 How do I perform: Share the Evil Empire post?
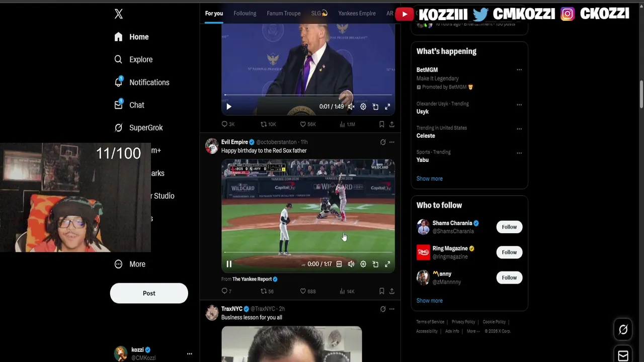coord(391,291)
